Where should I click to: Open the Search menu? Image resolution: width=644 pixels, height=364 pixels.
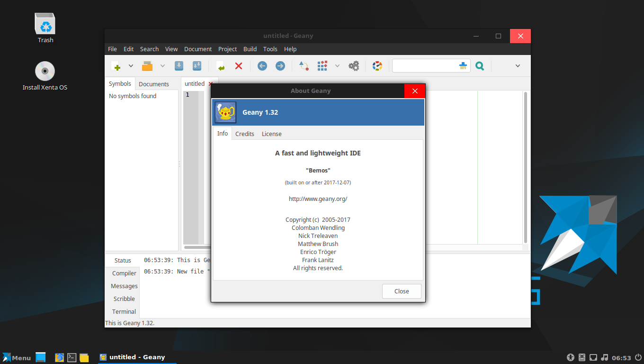tap(149, 49)
